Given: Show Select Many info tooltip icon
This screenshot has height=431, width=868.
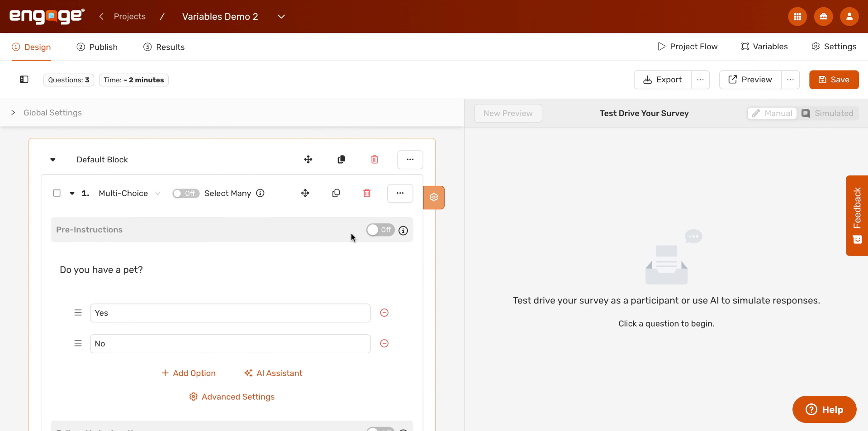Looking at the screenshot, I should pos(260,193).
